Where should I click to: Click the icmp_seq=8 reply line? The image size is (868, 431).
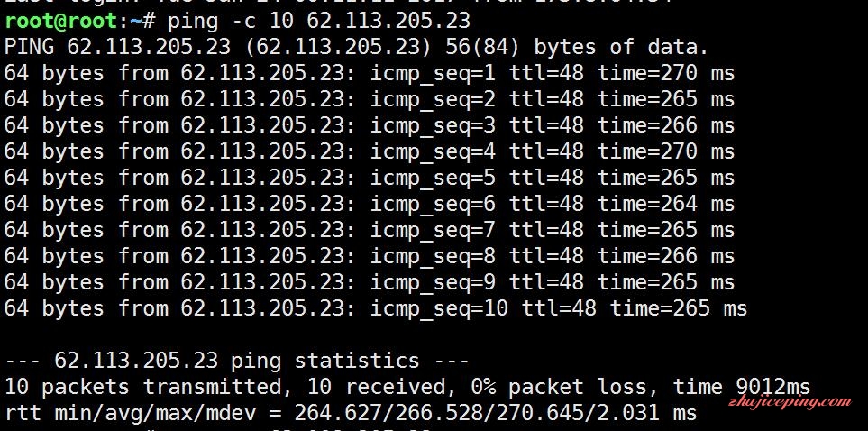370,256
